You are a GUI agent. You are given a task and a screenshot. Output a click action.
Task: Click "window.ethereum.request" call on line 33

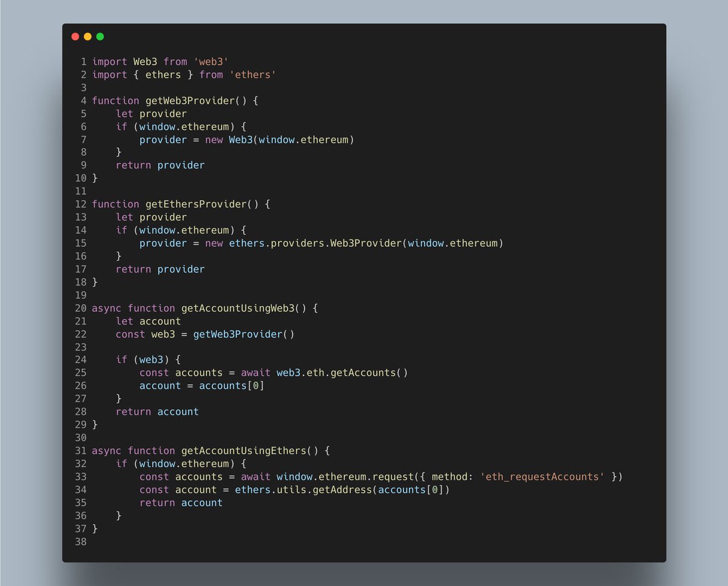click(345, 477)
